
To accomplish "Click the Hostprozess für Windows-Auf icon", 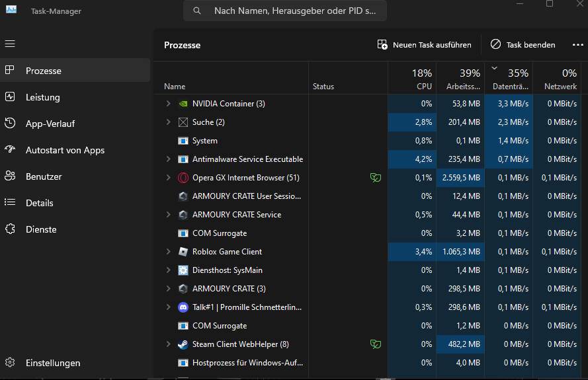I will click(183, 363).
